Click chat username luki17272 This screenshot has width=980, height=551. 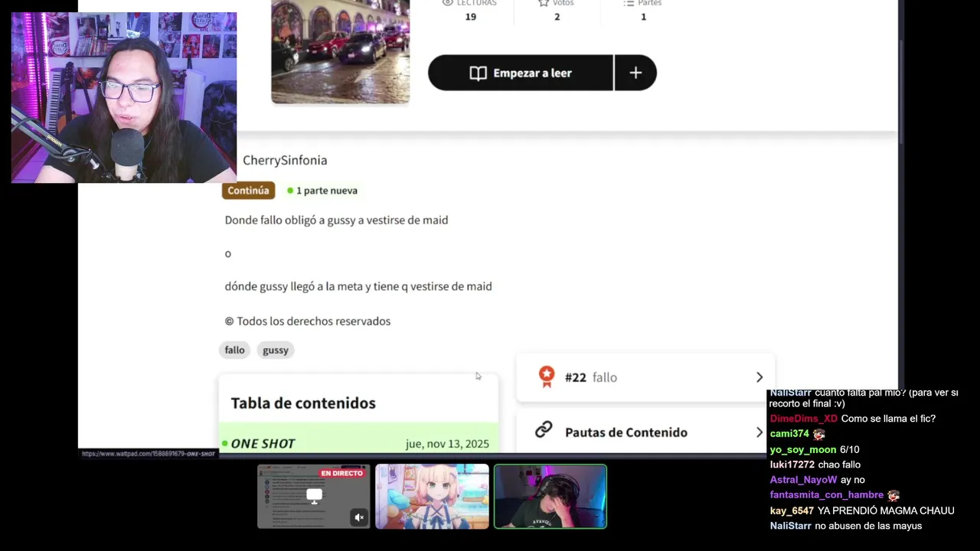(x=792, y=465)
